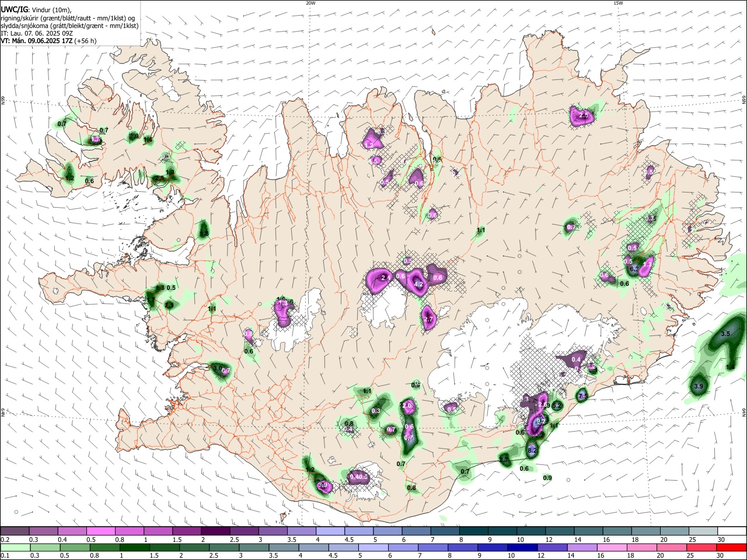This screenshot has height=560, width=747.
Task: Click the 'IT: Lau. 07. 06. 2025 09Z' line
Action: (37, 33)
